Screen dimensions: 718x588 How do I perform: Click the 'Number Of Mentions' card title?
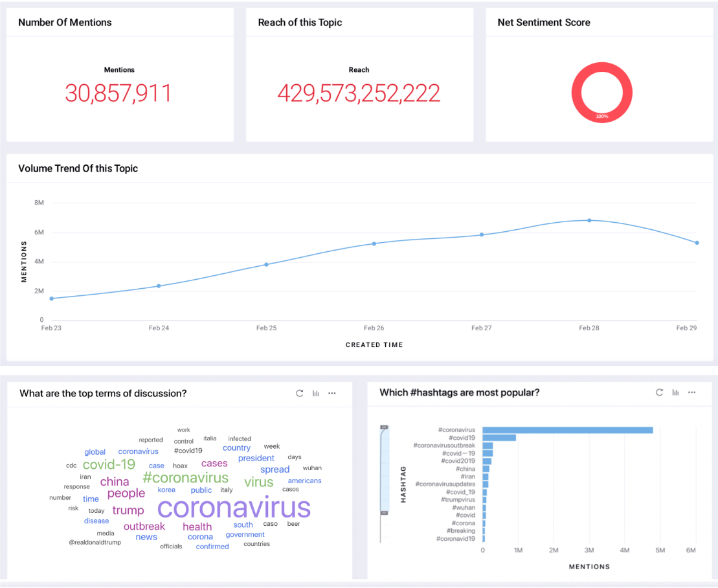click(x=65, y=22)
